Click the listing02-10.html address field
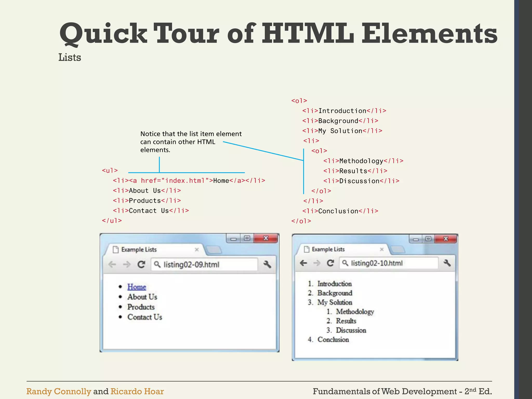The height and width of the screenshot is (399, 532). click(389, 263)
